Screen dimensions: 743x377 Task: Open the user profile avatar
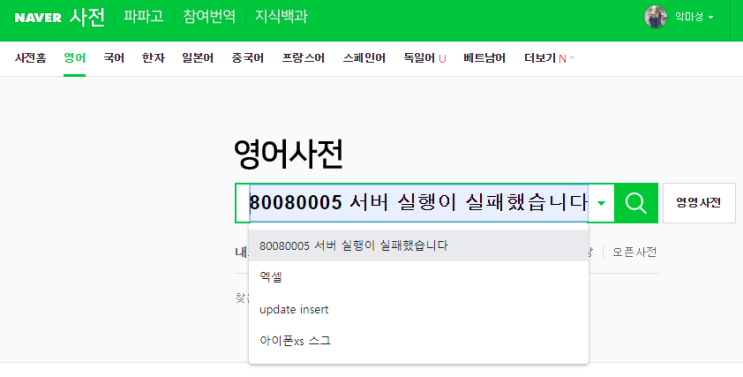[x=655, y=17]
